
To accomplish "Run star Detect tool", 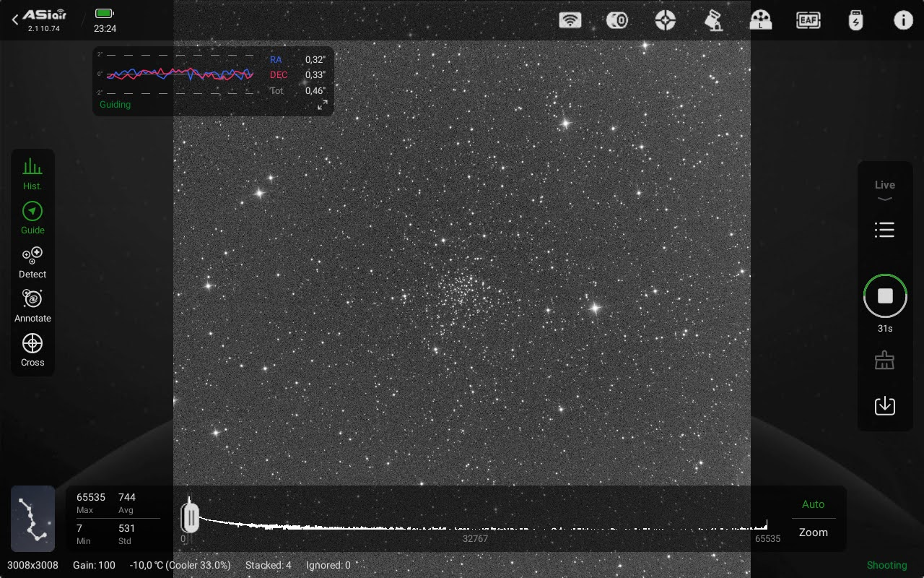I will pyautogui.click(x=32, y=262).
